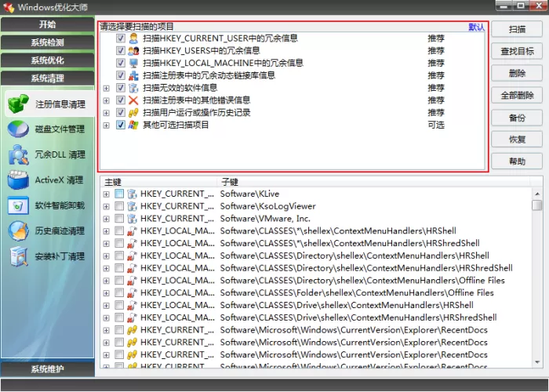The width and height of the screenshot is (549, 392).
Task: Open the 系统维护 section
Action: (48, 369)
